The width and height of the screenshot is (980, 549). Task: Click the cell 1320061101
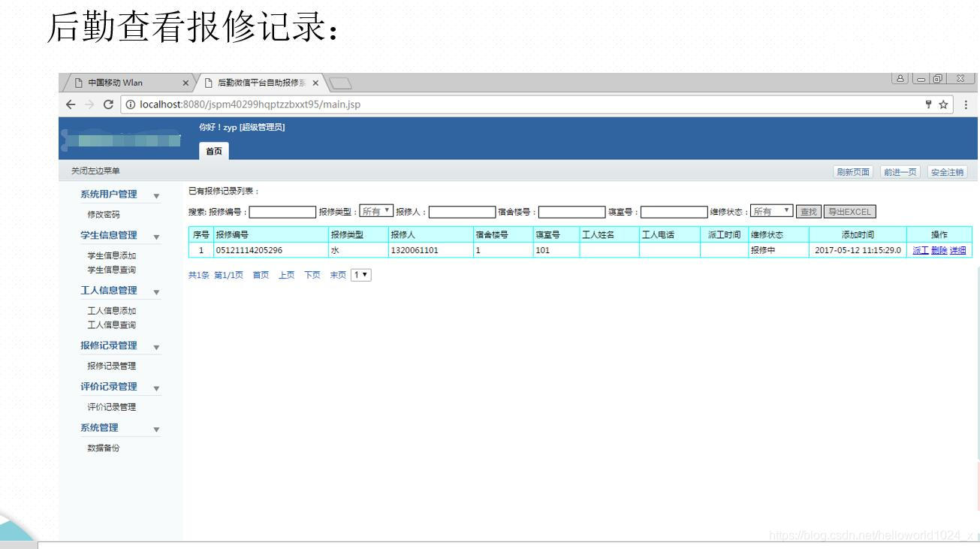coord(430,251)
